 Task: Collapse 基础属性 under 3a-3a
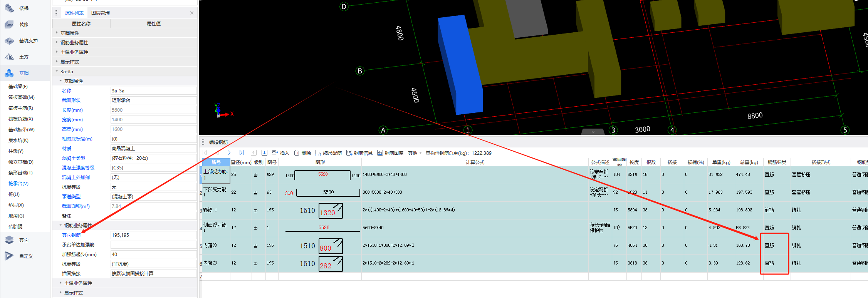(60, 81)
